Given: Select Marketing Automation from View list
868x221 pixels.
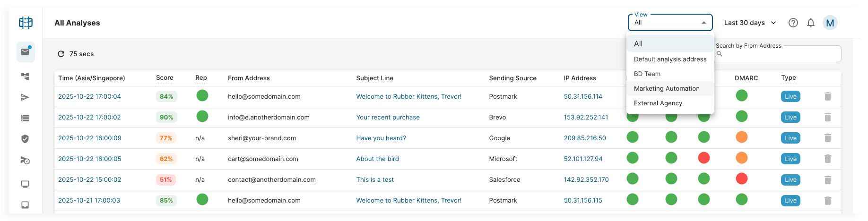Looking at the screenshot, I should 667,88.
